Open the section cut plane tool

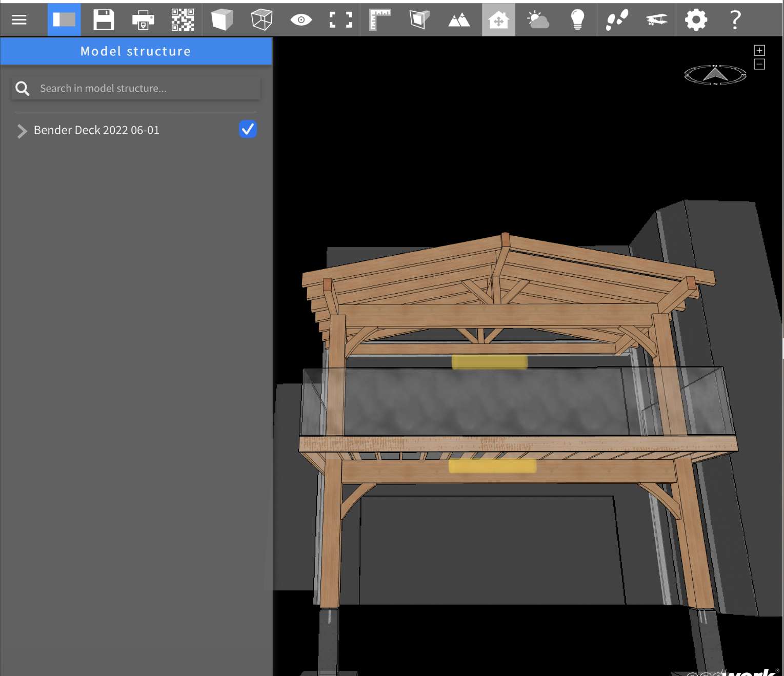coord(419,20)
